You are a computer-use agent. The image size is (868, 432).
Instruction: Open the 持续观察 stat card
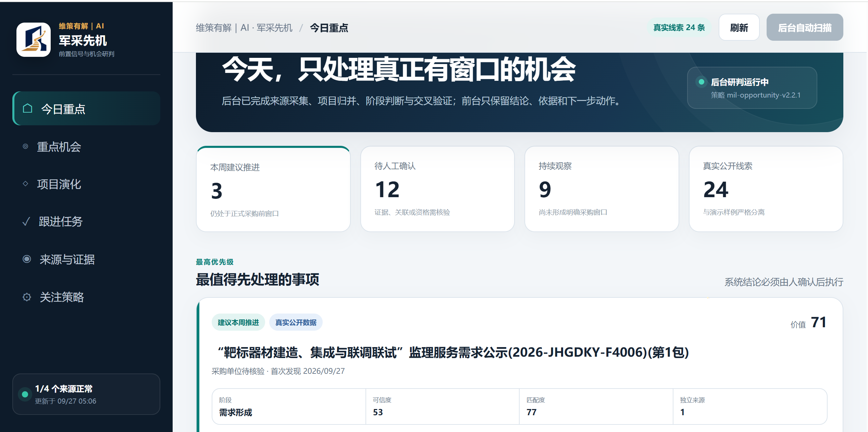(x=602, y=189)
